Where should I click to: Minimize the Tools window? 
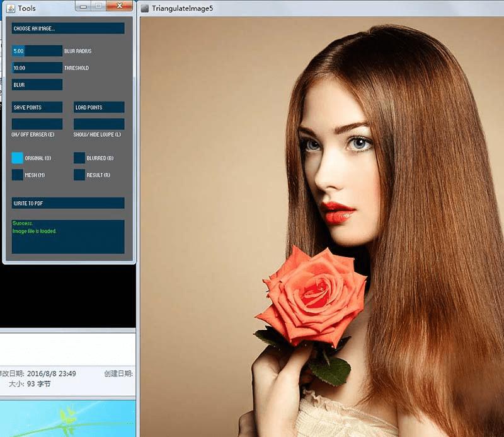83,6
